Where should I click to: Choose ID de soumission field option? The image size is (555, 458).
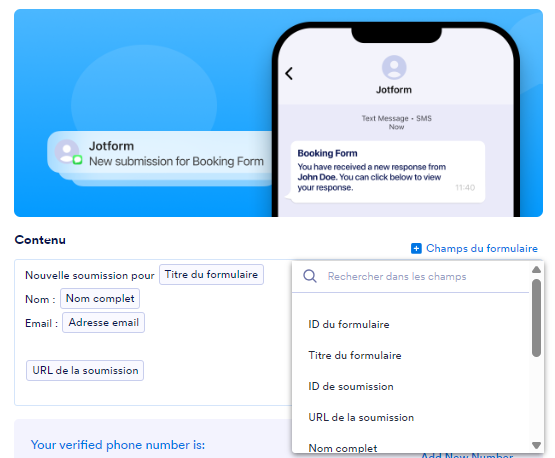pos(351,387)
